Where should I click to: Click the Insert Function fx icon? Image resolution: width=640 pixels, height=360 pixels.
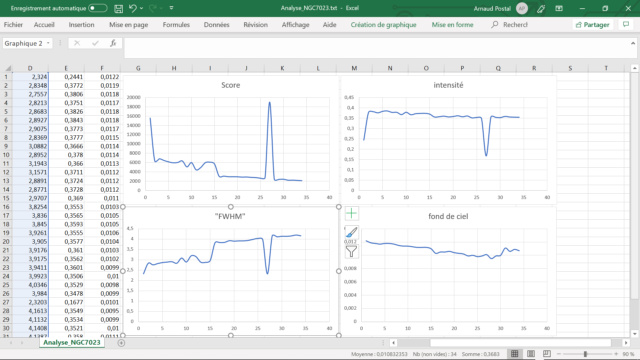pos(113,43)
